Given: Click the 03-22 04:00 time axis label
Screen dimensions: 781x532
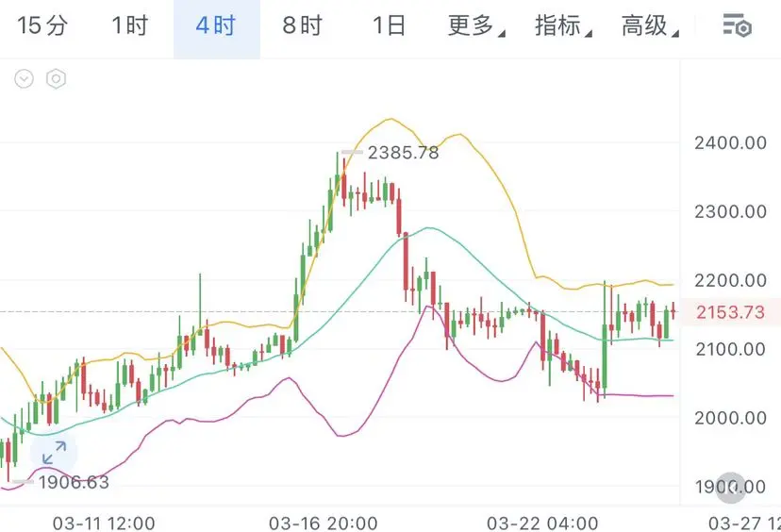Looking at the screenshot, I should [542, 524].
